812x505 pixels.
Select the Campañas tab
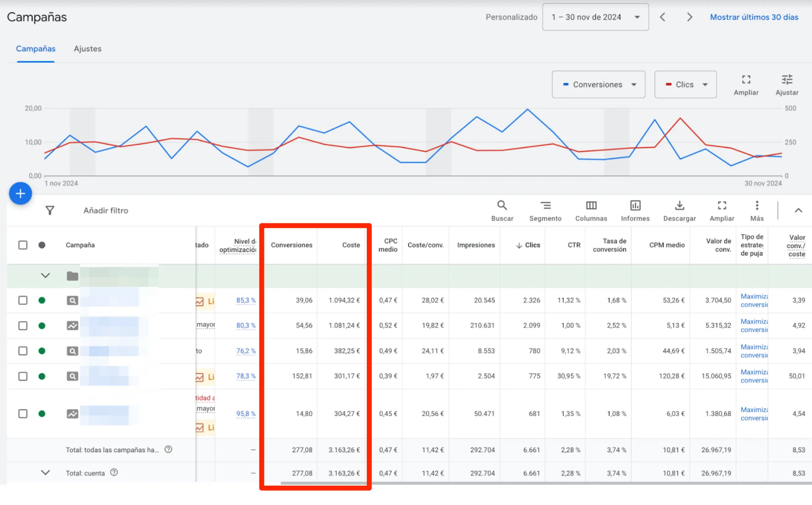click(x=36, y=49)
